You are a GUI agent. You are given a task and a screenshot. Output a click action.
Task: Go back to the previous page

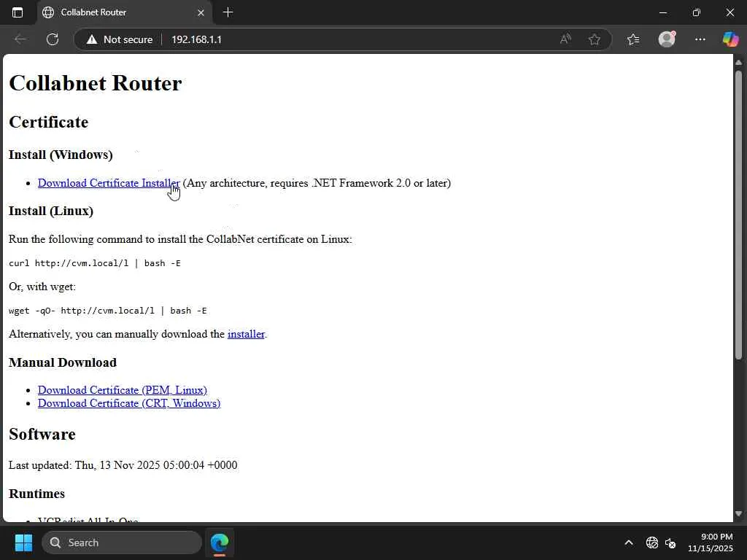20,39
